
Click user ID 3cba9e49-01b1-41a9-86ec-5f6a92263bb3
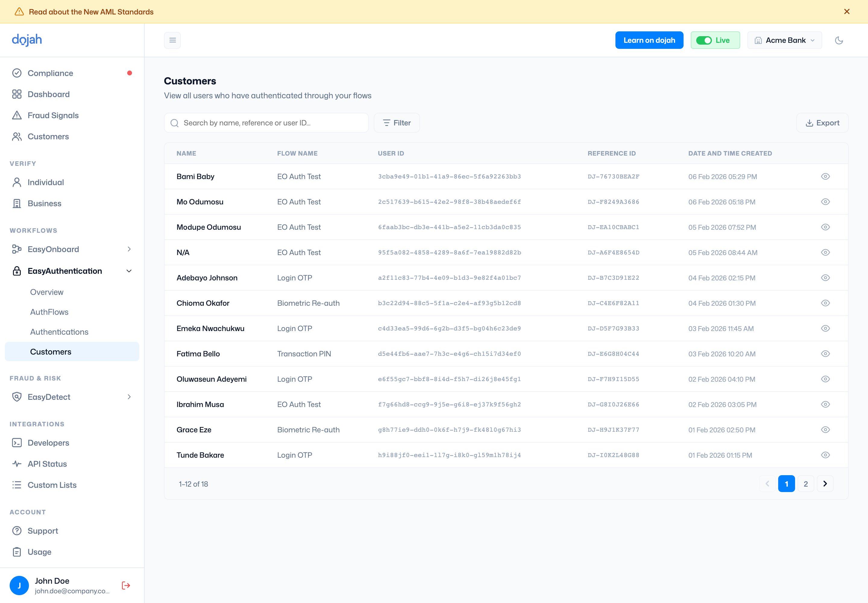pyautogui.click(x=449, y=176)
